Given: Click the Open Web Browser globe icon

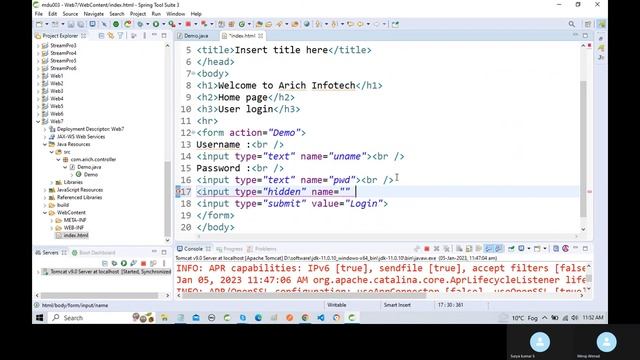Looking at the screenshot, I should pyautogui.click(x=307, y=24).
